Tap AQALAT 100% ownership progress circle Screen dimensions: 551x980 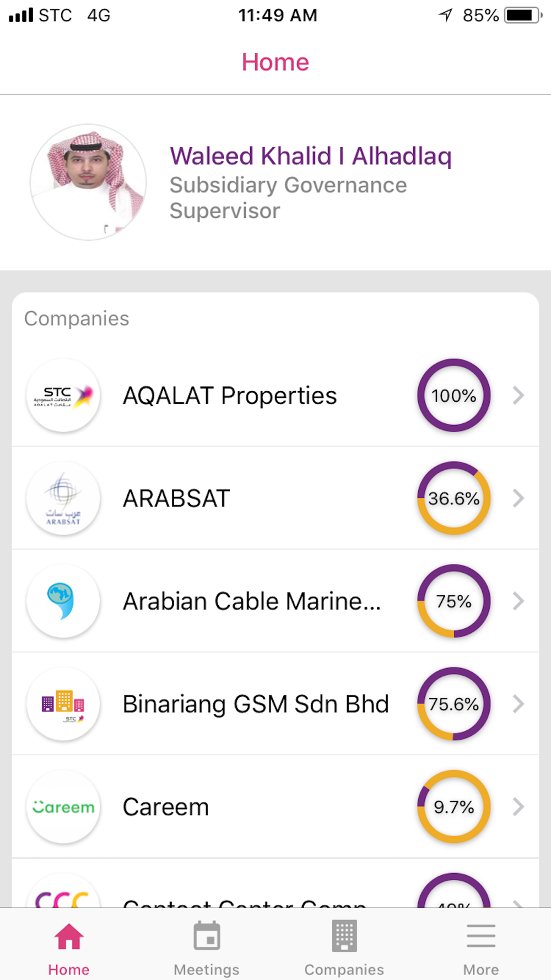pos(453,396)
